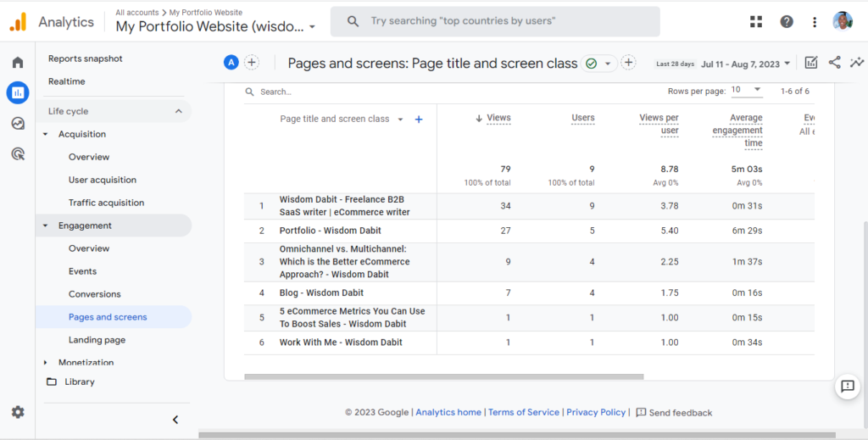
Task: Open the Help question mark icon
Action: pos(787,21)
